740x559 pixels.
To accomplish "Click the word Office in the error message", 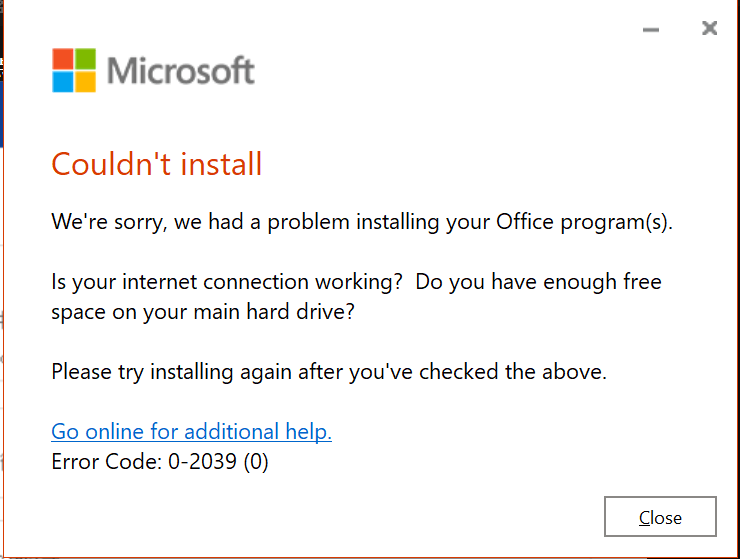I will point(523,221).
